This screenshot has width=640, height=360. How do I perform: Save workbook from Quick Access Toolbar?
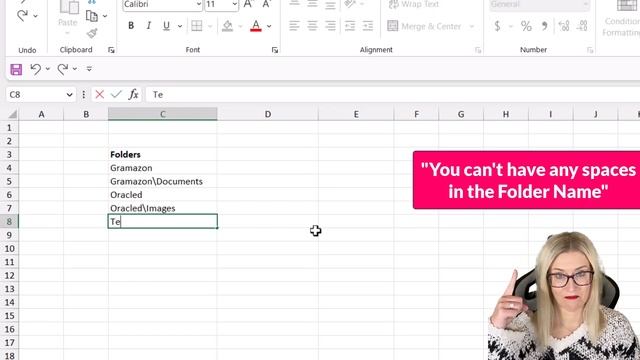16,69
